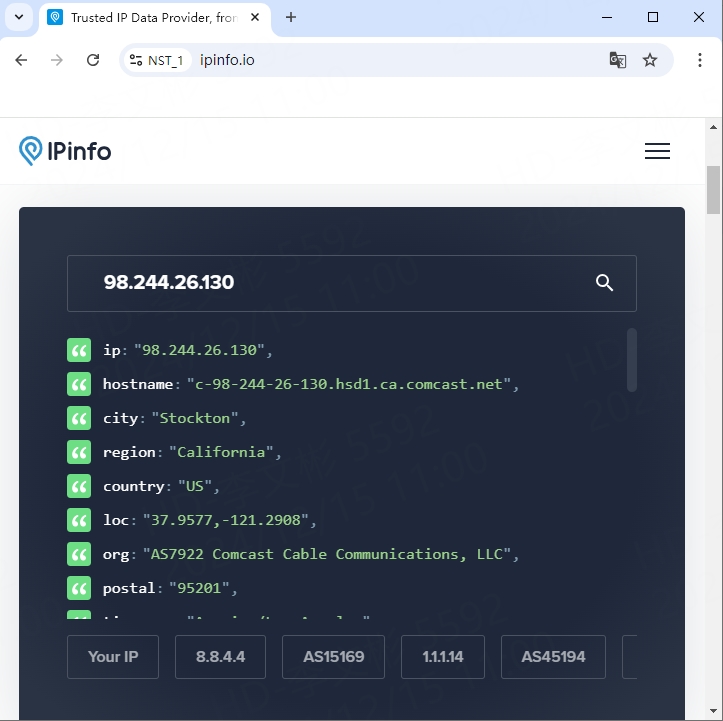Viewport: 723px width, 721px height.
Task: Click the translate page icon
Action: [x=618, y=60]
